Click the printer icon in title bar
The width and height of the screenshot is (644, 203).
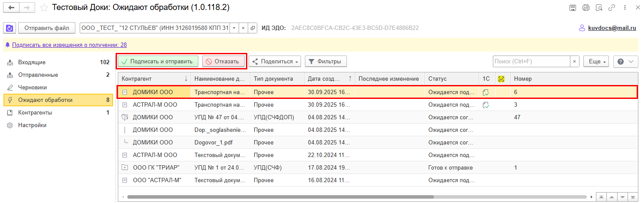(586, 8)
